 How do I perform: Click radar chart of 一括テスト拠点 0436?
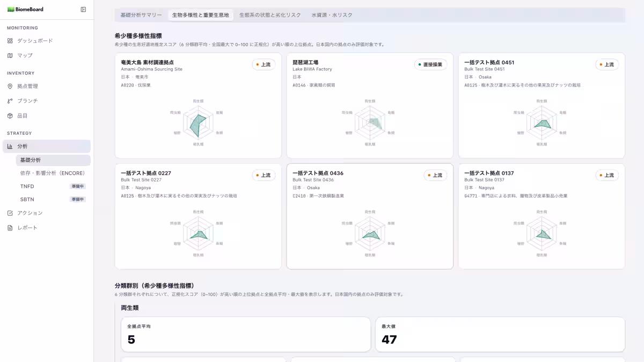click(x=370, y=235)
